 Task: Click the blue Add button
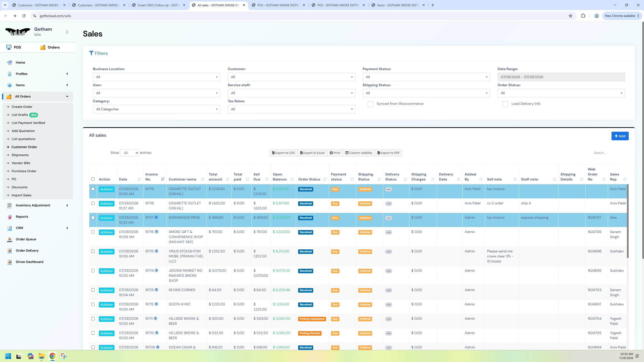pos(620,136)
